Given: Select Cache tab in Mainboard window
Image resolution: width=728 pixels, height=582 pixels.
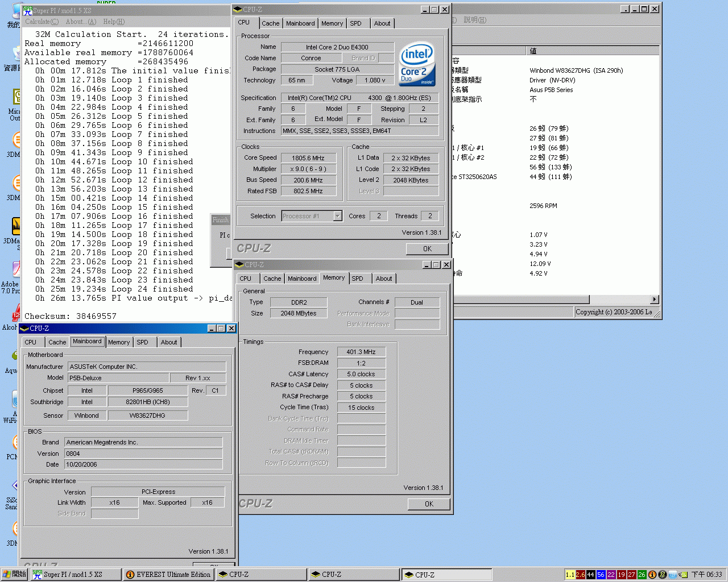Looking at the screenshot, I should click(57, 342).
